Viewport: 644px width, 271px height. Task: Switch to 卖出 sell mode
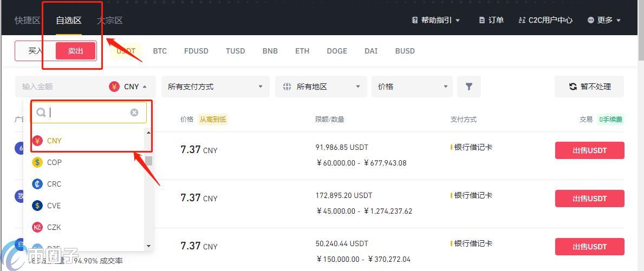(x=76, y=51)
